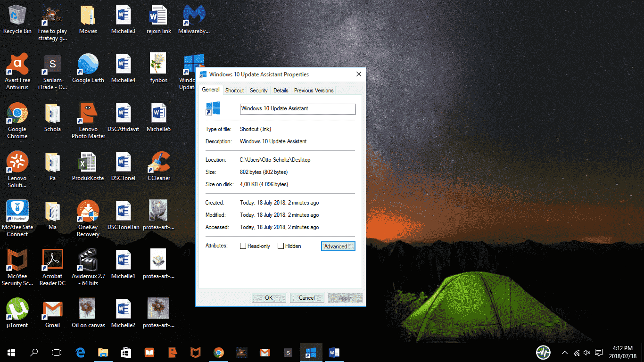Select the McAfee Security Scan desktop icon
644x362 pixels.
[x=17, y=268]
